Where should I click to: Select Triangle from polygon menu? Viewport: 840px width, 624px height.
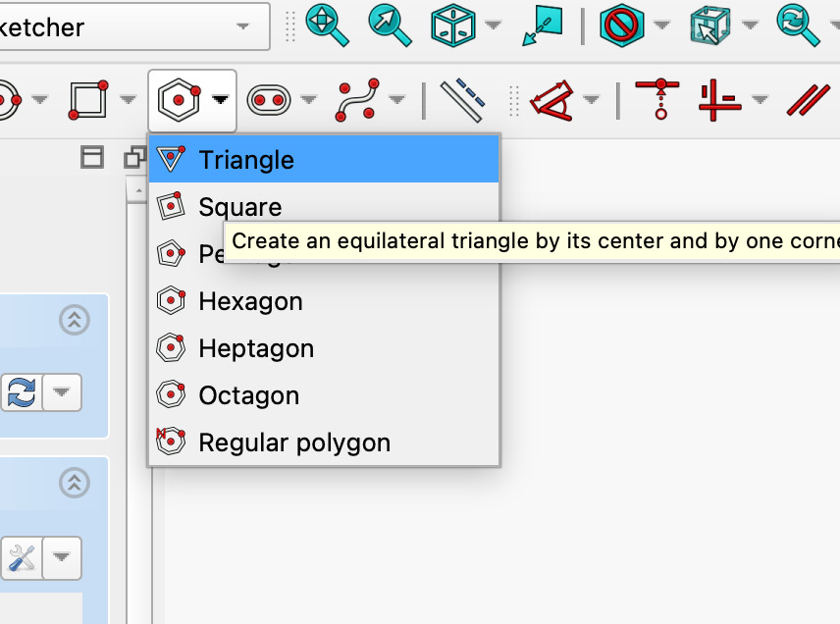point(324,160)
